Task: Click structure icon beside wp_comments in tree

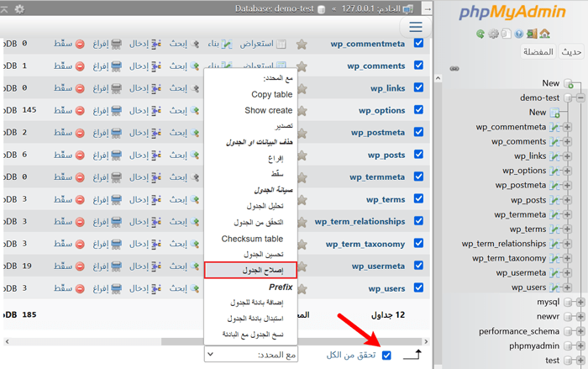Action: click(x=554, y=142)
